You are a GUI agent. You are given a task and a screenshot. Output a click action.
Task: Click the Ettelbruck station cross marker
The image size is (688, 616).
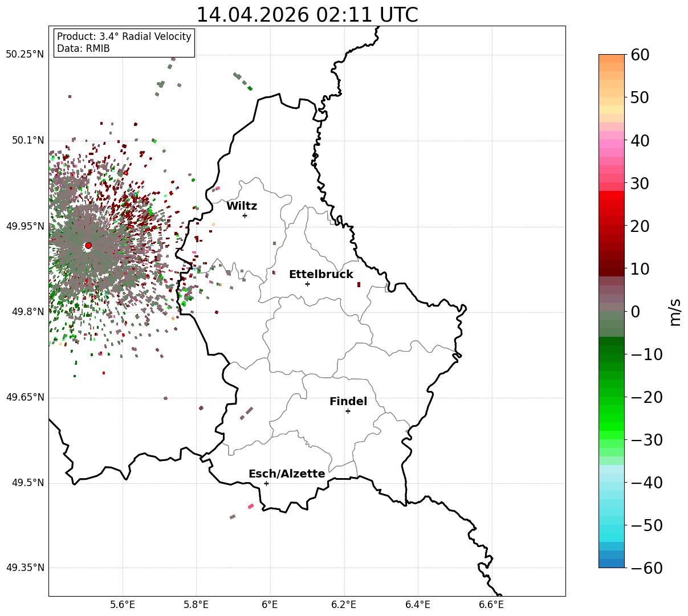307,284
